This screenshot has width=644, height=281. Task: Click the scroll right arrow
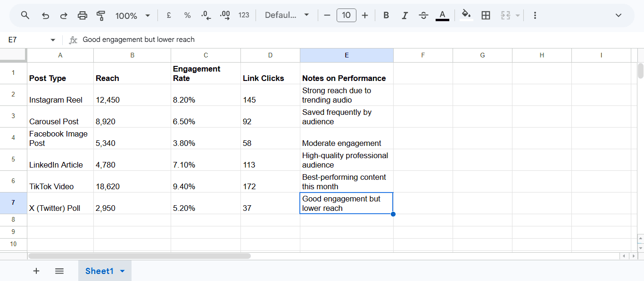point(634,256)
